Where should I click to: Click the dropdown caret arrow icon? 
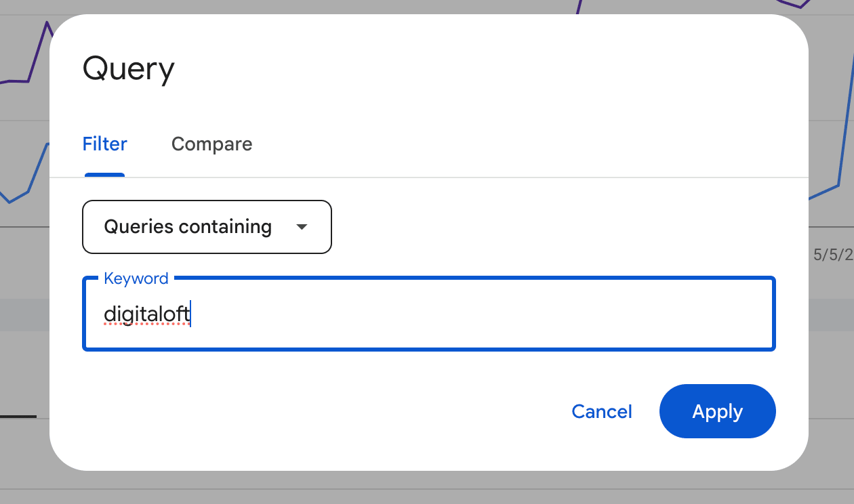pyautogui.click(x=302, y=227)
